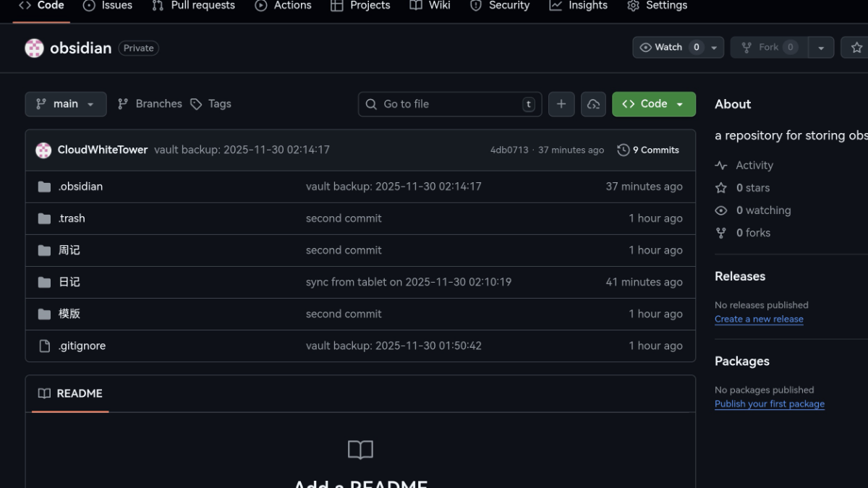
Task: Open the Activity link
Action: point(744,166)
